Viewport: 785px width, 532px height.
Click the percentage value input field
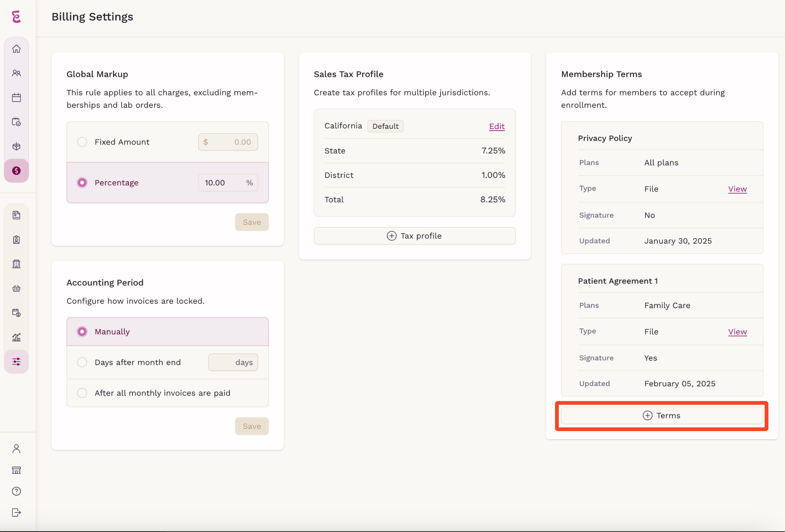coord(228,183)
